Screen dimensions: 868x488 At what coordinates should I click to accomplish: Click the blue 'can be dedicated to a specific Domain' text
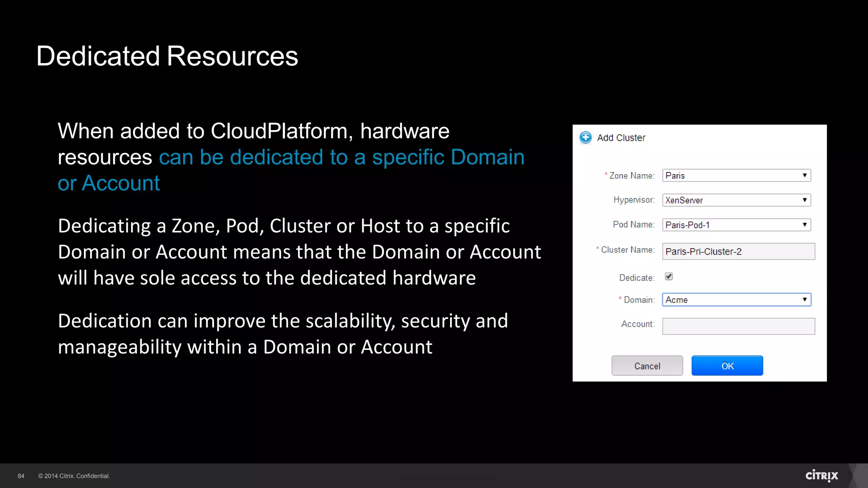pyautogui.click(x=342, y=157)
